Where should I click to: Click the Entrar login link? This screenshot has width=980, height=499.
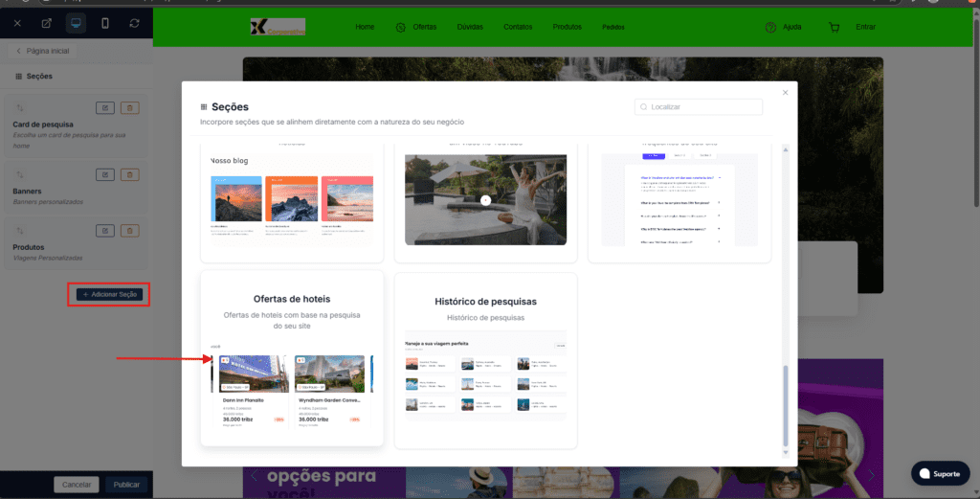(865, 27)
